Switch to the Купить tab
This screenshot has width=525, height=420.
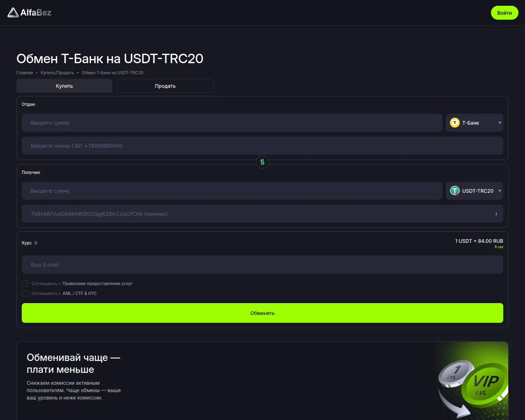64,86
